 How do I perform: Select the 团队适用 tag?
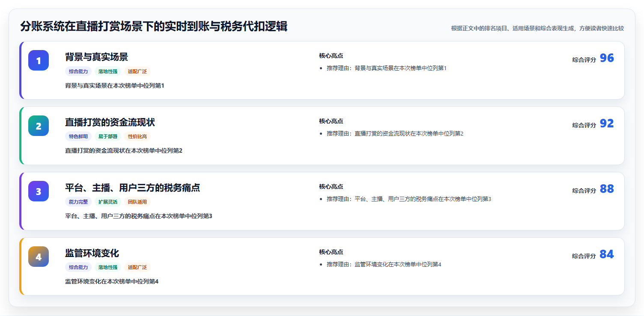[137, 202]
